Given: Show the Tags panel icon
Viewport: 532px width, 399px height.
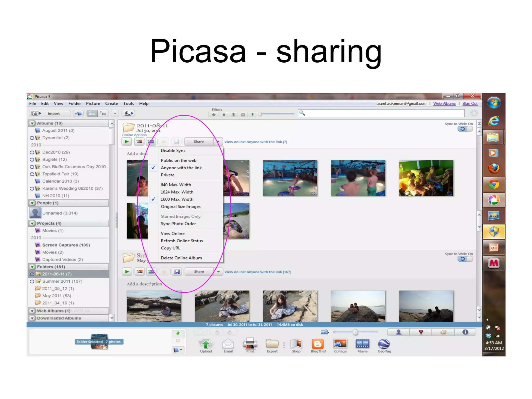Looking at the screenshot, I should coord(443,332).
